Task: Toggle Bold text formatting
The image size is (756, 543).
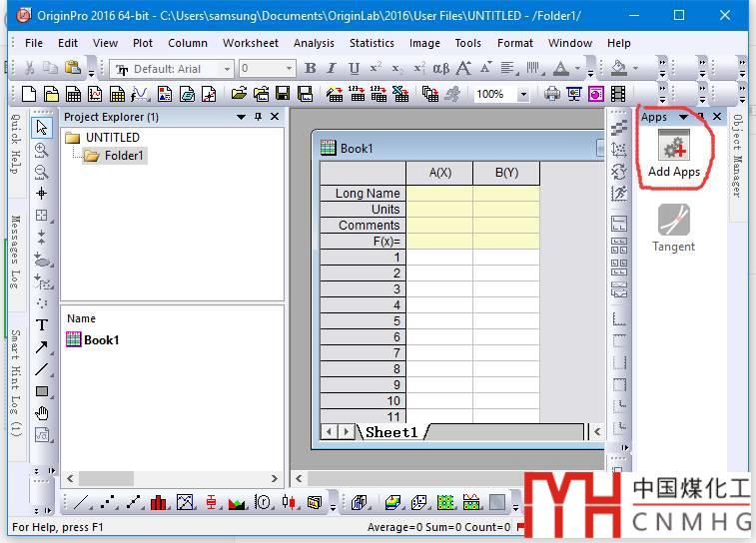Action: [310, 69]
